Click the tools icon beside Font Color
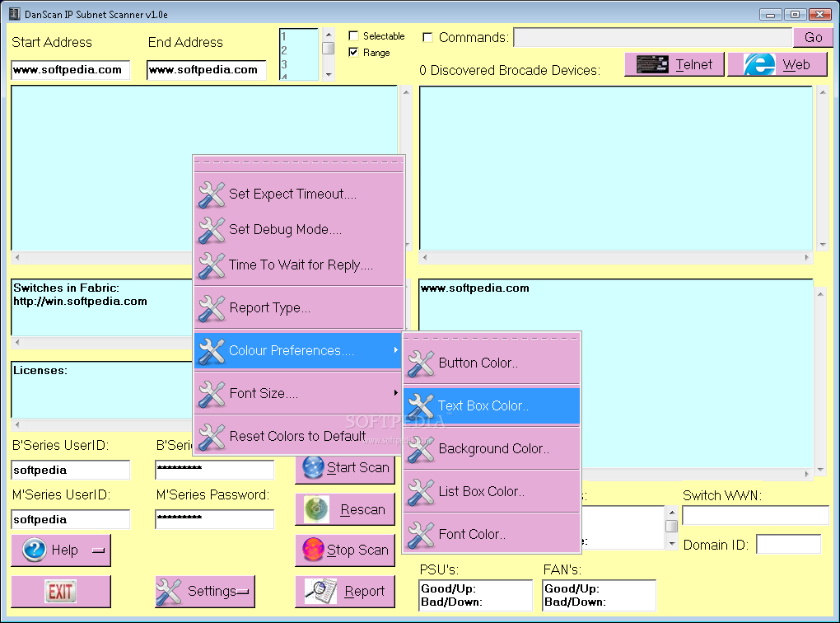This screenshot has width=840, height=623. 421,535
